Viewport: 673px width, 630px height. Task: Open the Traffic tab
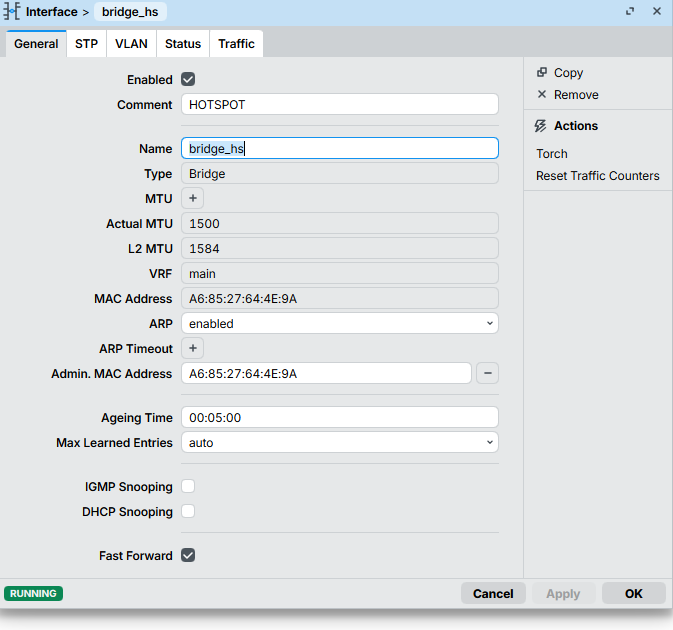[x=236, y=44]
